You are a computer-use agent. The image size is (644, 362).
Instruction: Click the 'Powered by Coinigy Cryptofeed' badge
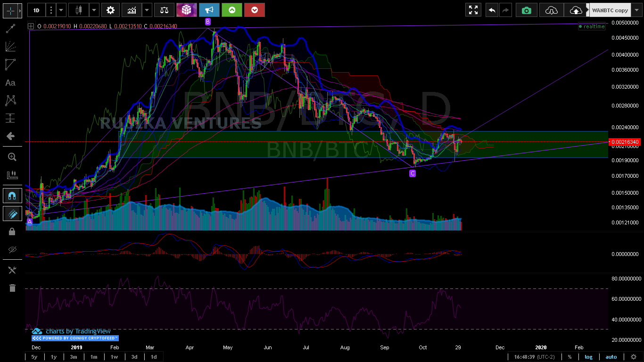(75, 338)
